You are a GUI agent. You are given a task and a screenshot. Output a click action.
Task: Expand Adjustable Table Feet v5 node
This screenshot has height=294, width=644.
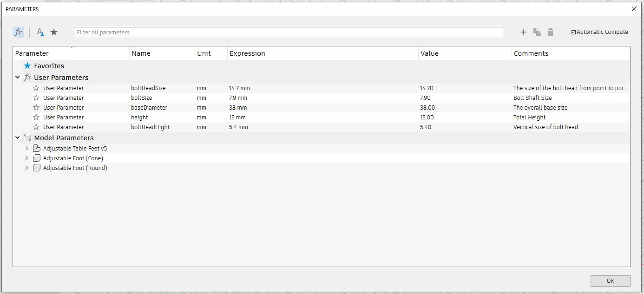(27, 149)
